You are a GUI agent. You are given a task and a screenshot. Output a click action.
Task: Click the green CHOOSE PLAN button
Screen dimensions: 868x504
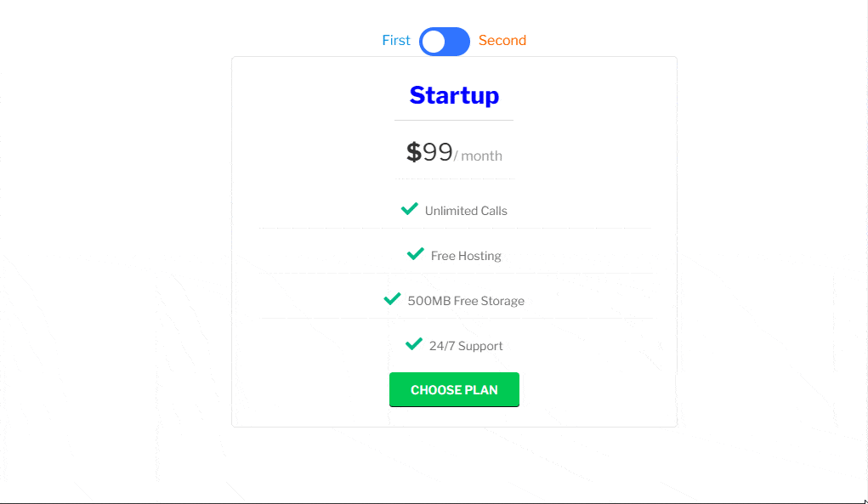(454, 389)
